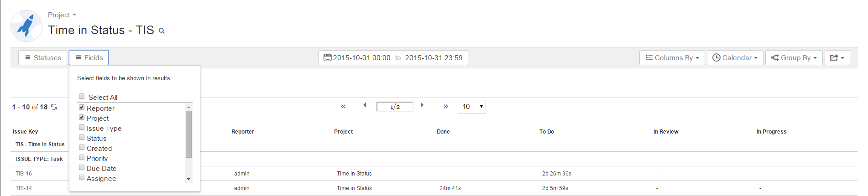The width and height of the screenshot is (868, 196).
Task: Enable the Issue Type field checkbox
Action: coord(82,128)
